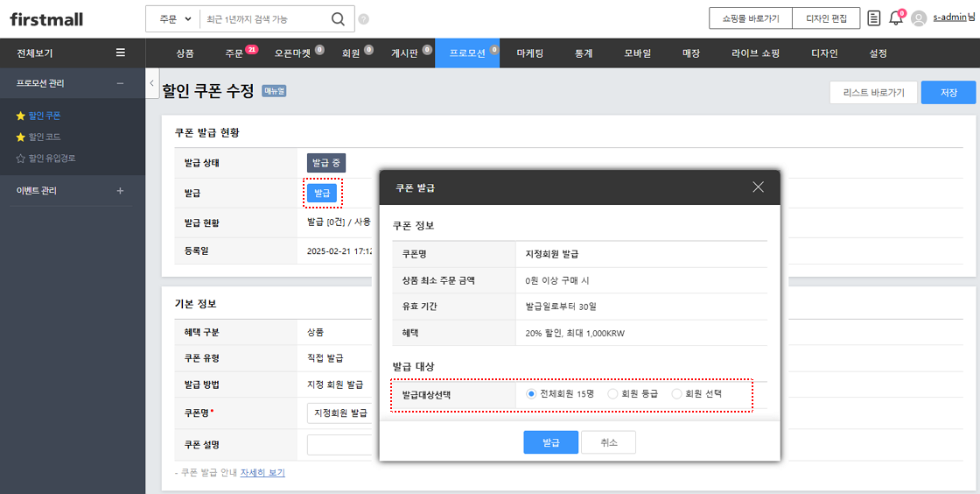Open the 모바일 top menu

tap(638, 53)
